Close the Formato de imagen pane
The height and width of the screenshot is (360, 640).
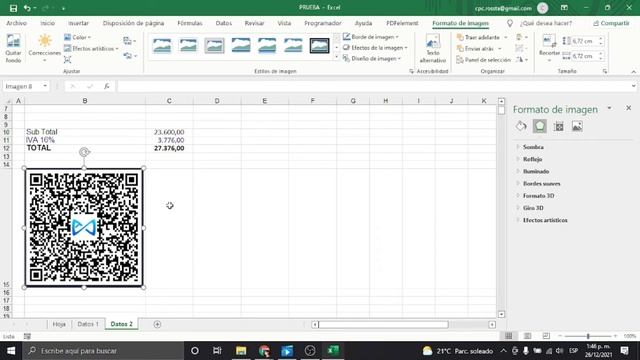[629, 108]
